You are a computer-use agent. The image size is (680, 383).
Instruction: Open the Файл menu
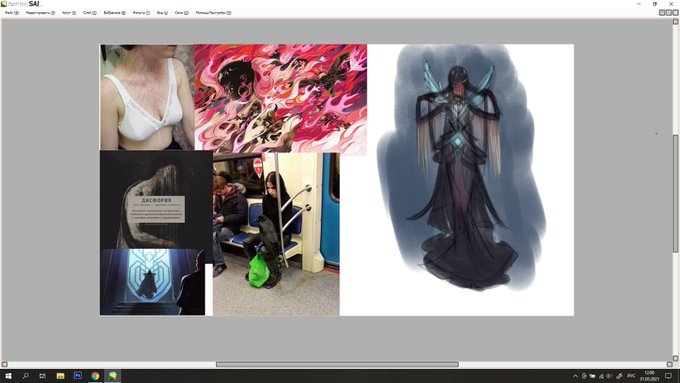tap(12, 13)
